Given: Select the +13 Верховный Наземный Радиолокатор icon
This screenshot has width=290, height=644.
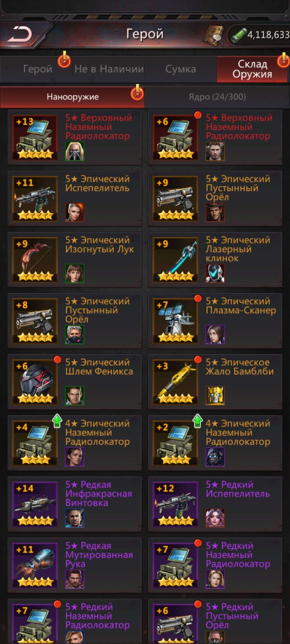Looking at the screenshot, I should 35,137.
